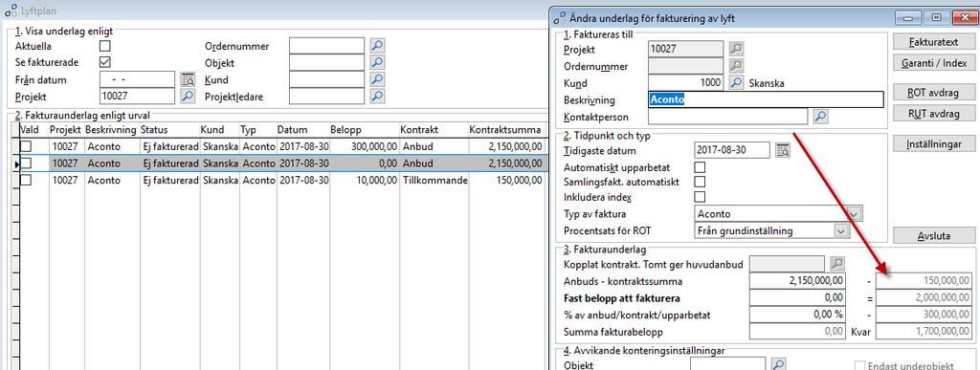Select Tillkommande cell in third row
Screen dimensions: 980x370
coord(434,180)
